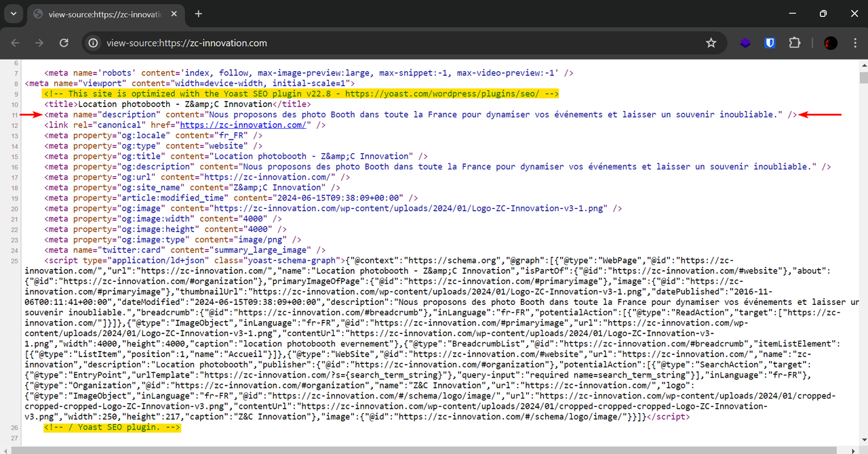Click the og:type website meta line

[153, 146]
